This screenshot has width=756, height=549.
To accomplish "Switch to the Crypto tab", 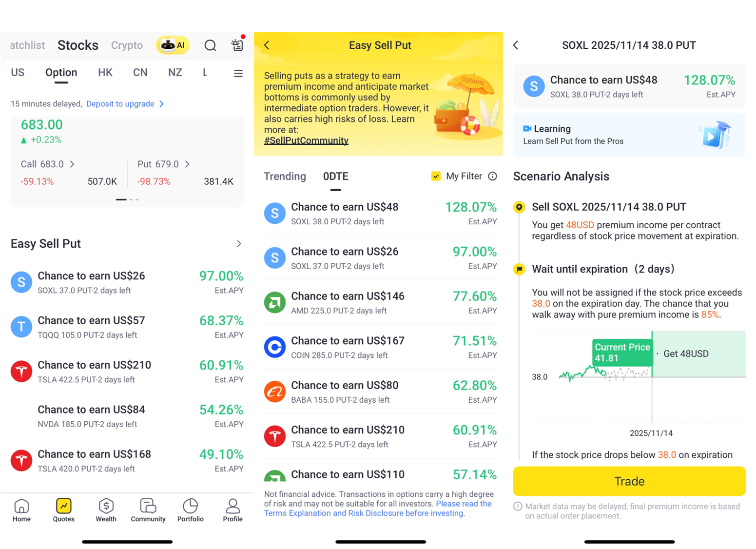I will click(127, 45).
